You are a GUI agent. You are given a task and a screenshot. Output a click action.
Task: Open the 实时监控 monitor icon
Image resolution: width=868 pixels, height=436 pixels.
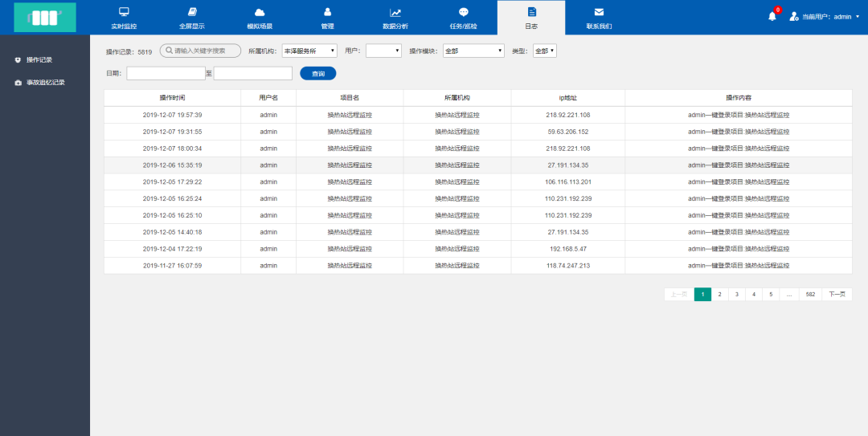tap(124, 12)
